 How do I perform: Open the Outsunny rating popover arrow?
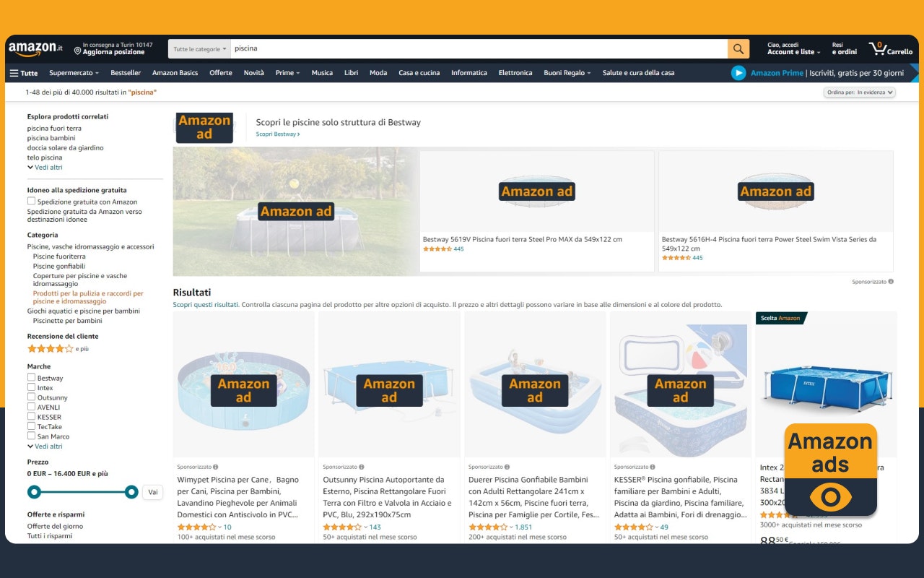point(366,527)
